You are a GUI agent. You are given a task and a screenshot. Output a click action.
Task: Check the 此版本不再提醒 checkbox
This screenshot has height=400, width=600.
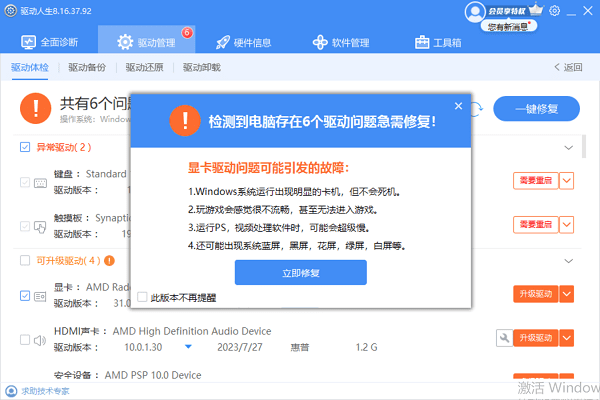142,297
